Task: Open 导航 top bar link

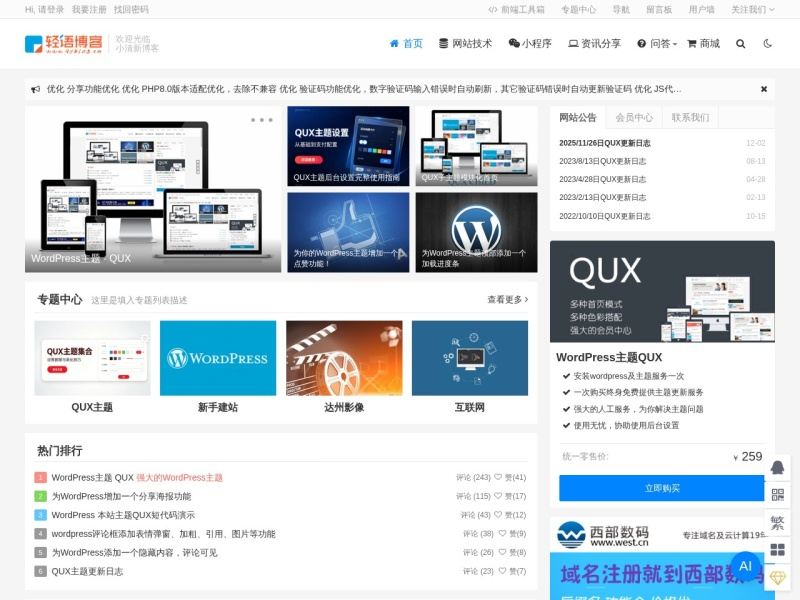Action: pyautogui.click(x=621, y=9)
